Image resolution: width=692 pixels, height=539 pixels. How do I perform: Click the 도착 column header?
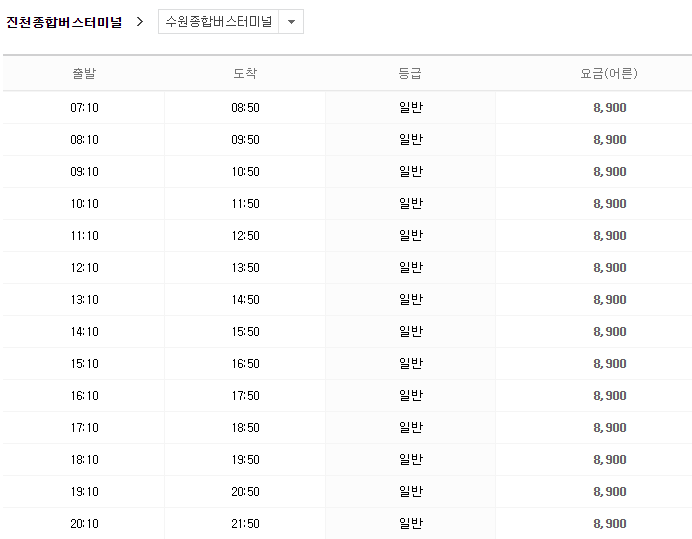(x=245, y=73)
